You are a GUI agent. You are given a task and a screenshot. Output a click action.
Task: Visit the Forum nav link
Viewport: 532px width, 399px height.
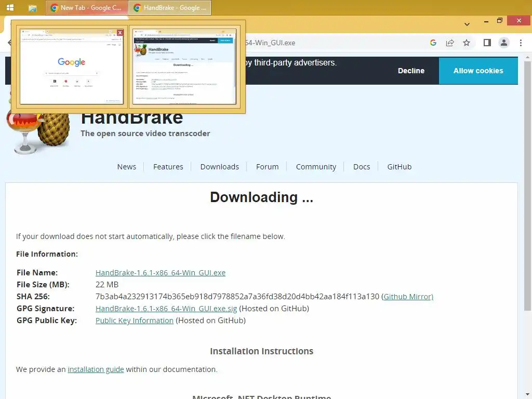[268, 167]
